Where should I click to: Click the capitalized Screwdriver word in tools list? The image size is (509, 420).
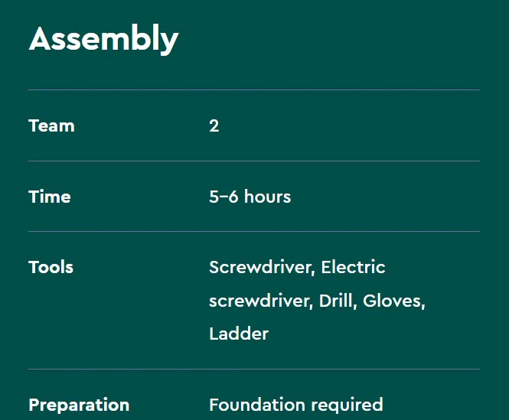pos(260,267)
